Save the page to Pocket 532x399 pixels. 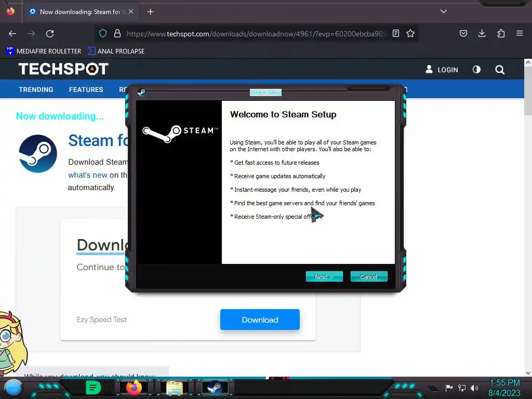(463, 33)
